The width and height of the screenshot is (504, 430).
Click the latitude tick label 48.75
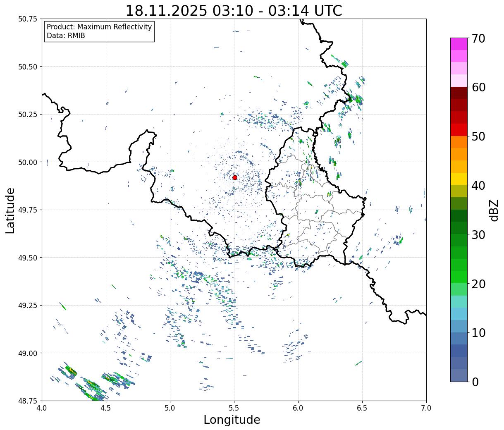[28, 401]
